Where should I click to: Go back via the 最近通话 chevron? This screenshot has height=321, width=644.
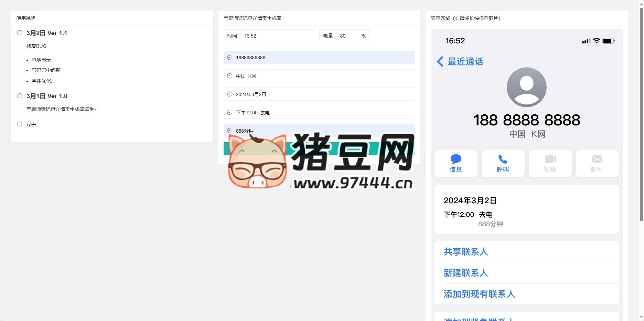tap(440, 62)
